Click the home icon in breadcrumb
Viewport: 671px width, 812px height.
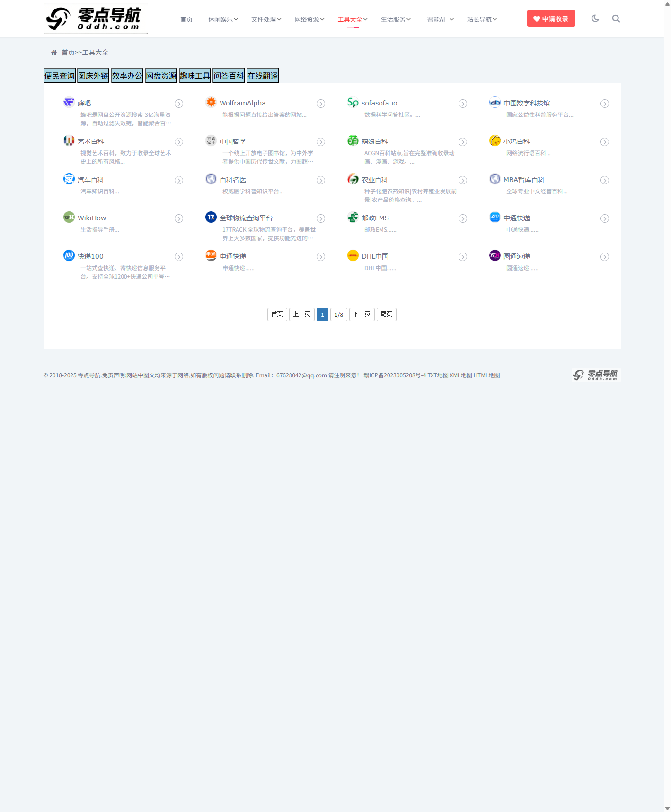[x=54, y=52]
